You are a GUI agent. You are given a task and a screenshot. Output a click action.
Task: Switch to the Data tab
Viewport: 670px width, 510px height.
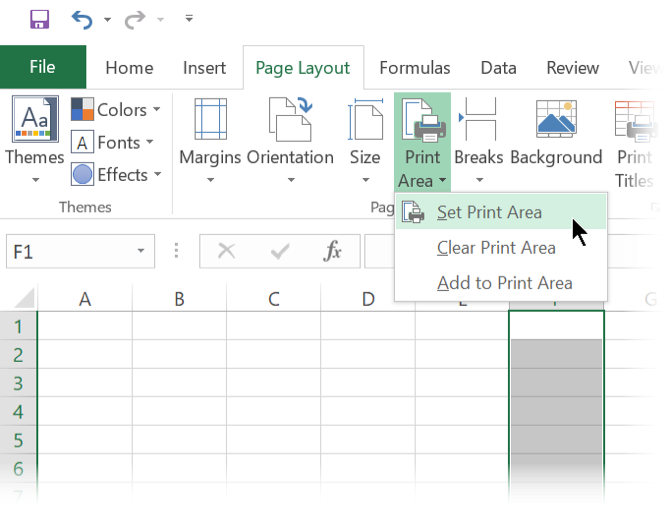(499, 68)
